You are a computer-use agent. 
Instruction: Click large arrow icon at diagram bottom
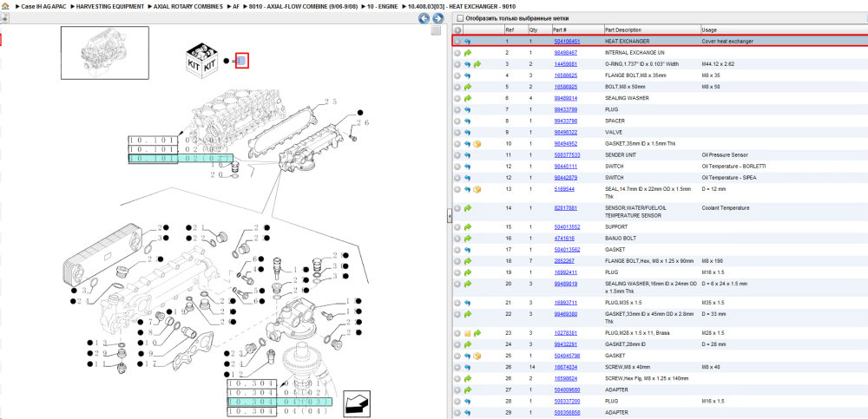click(357, 403)
